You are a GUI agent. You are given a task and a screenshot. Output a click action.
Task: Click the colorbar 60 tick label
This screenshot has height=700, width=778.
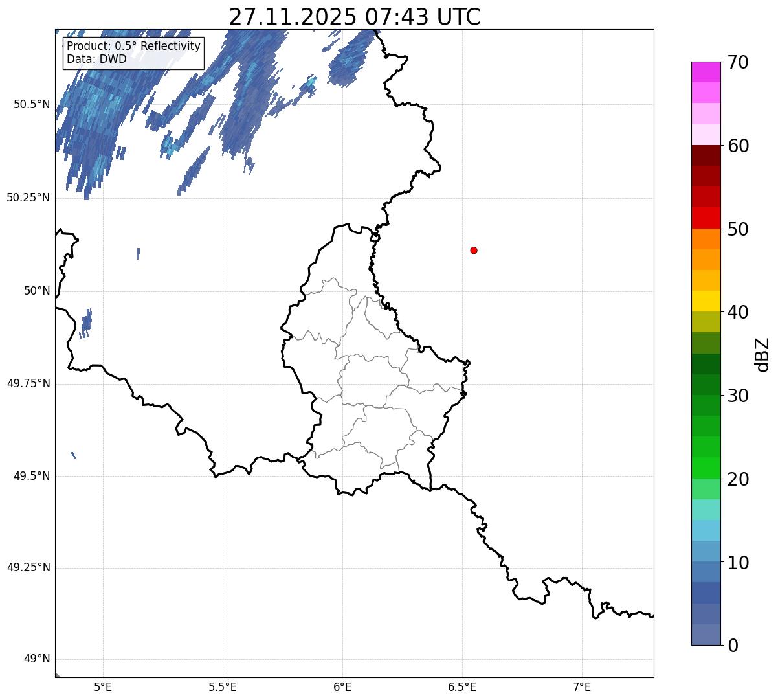tap(738, 146)
